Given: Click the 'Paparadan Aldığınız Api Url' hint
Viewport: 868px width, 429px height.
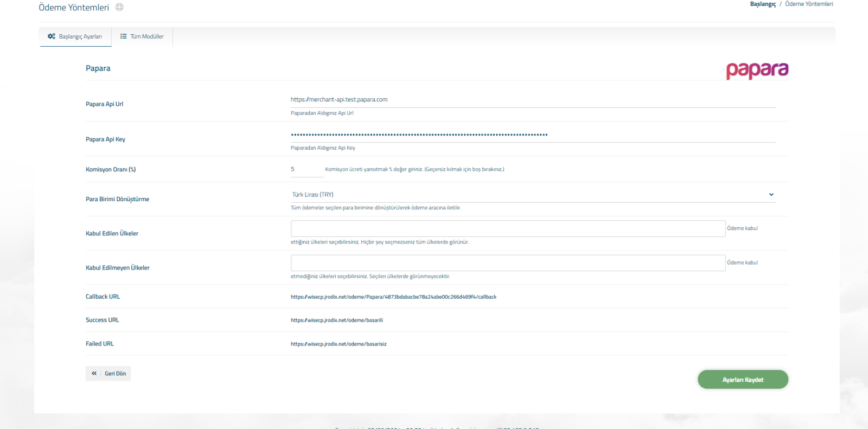Looking at the screenshot, I should pos(322,113).
